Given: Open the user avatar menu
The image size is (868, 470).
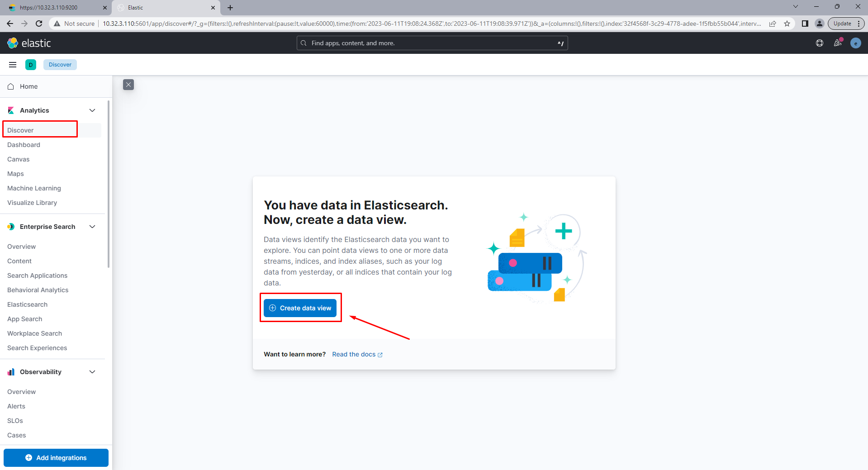Looking at the screenshot, I should (856, 43).
